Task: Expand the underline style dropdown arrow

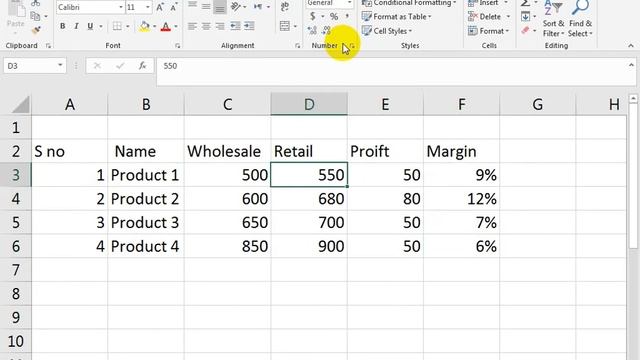Action: (x=101, y=27)
